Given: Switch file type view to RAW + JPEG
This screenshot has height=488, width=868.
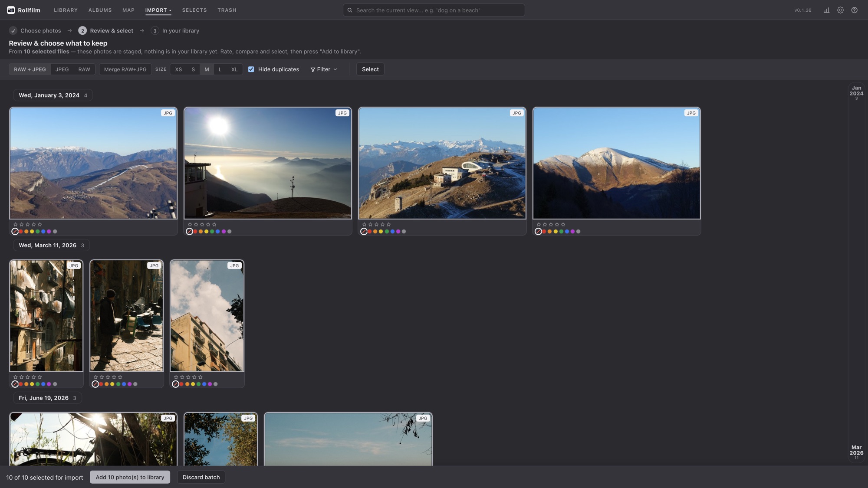Looking at the screenshot, I should (x=30, y=69).
